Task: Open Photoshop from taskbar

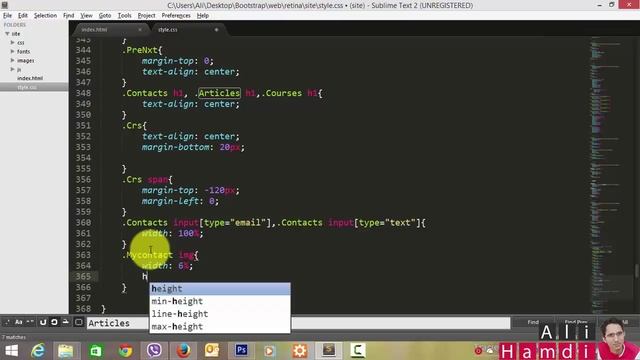Action: click(242, 351)
